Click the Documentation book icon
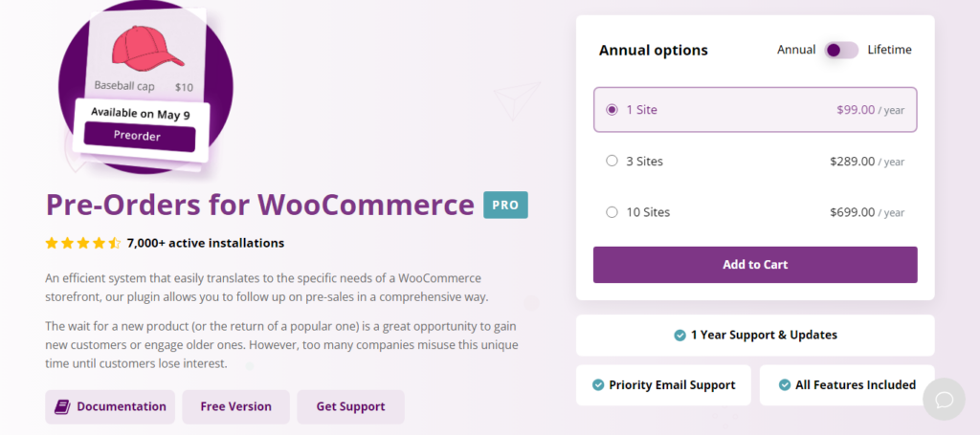The width and height of the screenshot is (980, 435). (62, 406)
